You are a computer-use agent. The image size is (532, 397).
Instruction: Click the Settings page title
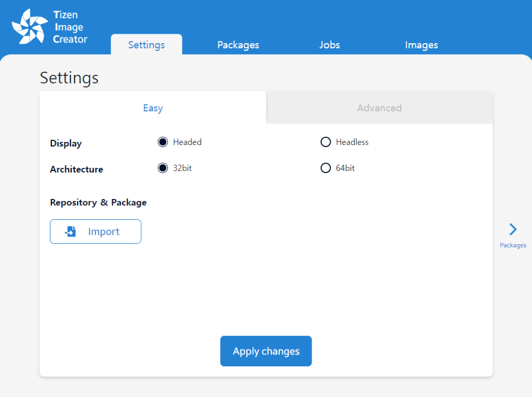coord(69,78)
